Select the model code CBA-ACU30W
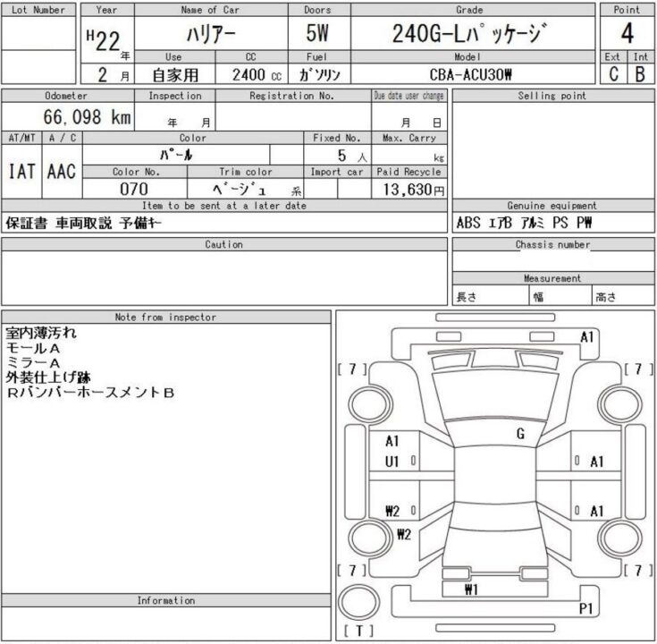This screenshot has height=644, width=657. coord(470,74)
